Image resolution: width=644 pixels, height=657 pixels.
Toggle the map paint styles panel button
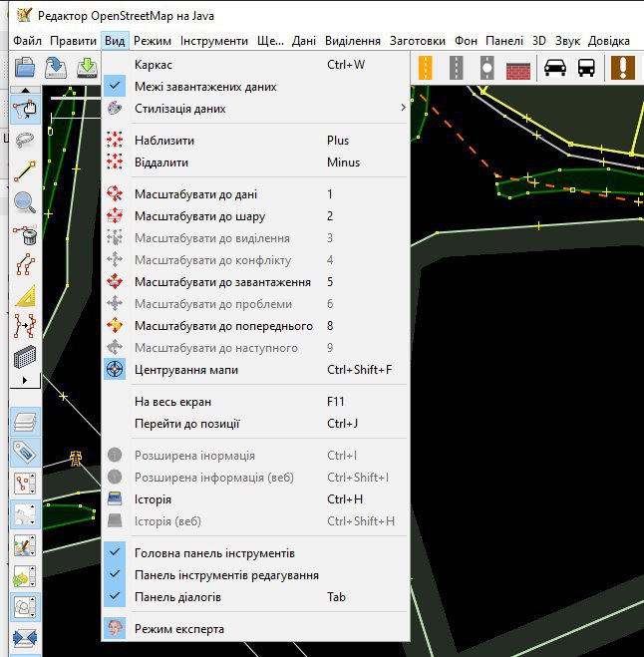tap(25, 545)
